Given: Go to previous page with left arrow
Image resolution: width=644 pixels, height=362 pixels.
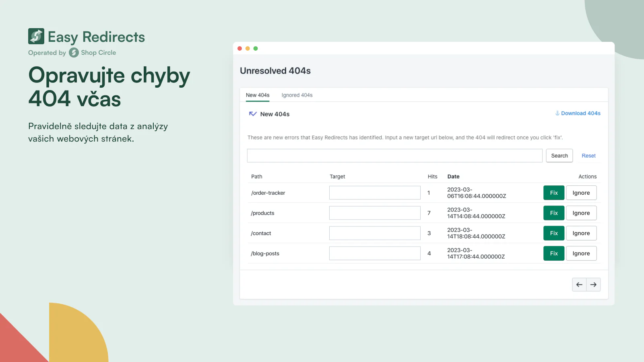Looking at the screenshot, I should pyautogui.click(x=579, y=285).
